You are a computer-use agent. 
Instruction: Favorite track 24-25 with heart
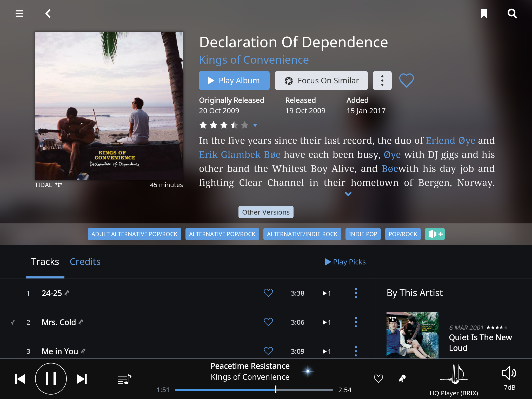coord(268,293)
